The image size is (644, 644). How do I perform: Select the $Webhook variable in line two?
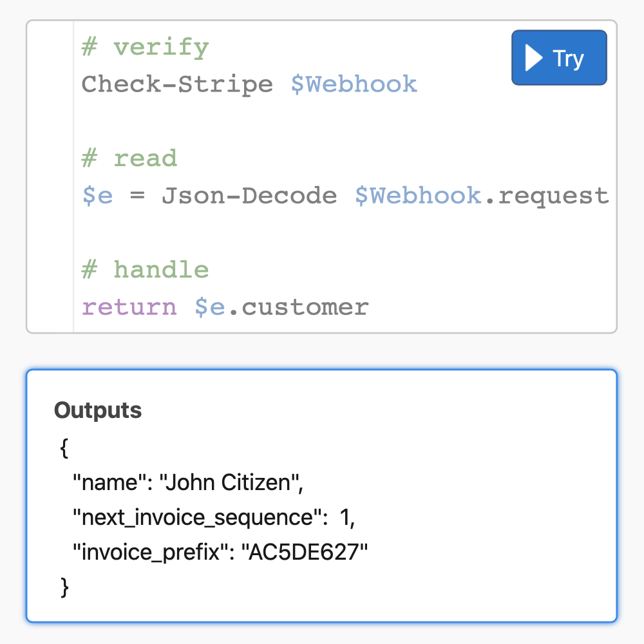click(x=354, y=84)
